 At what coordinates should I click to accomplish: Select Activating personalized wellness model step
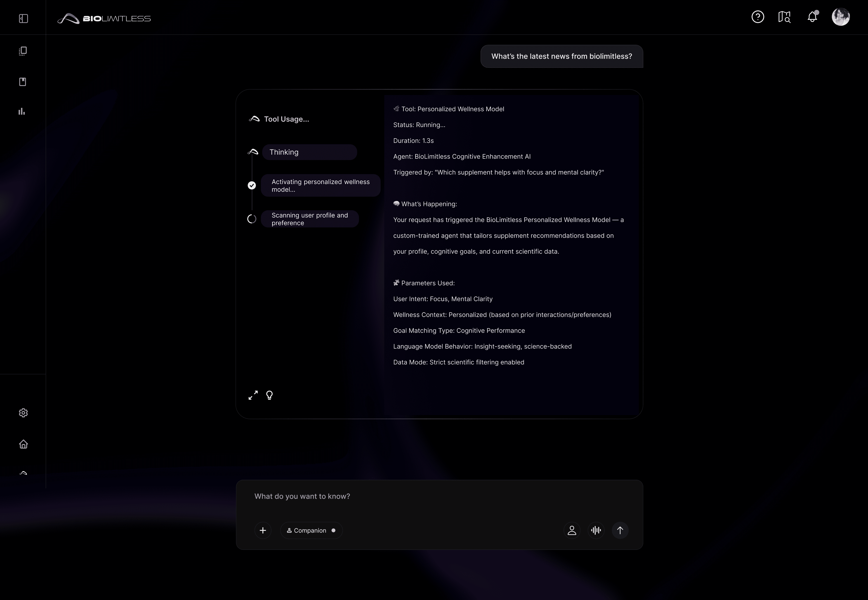point(320,185)
